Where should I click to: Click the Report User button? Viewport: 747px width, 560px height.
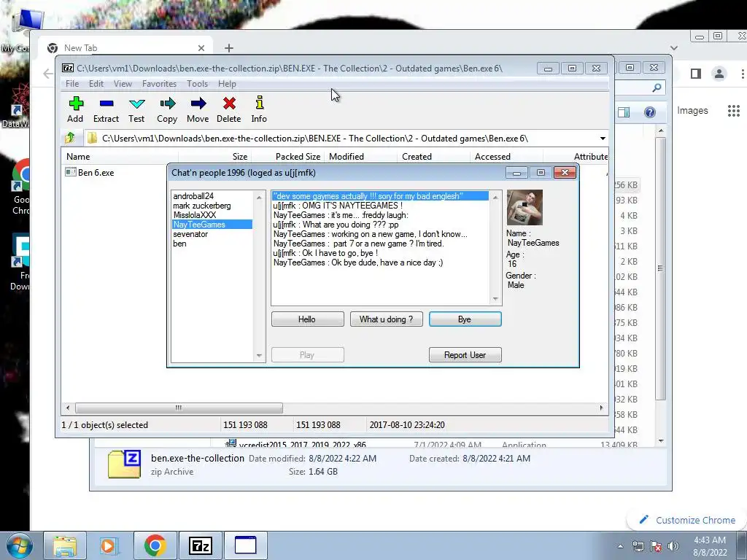465,355
